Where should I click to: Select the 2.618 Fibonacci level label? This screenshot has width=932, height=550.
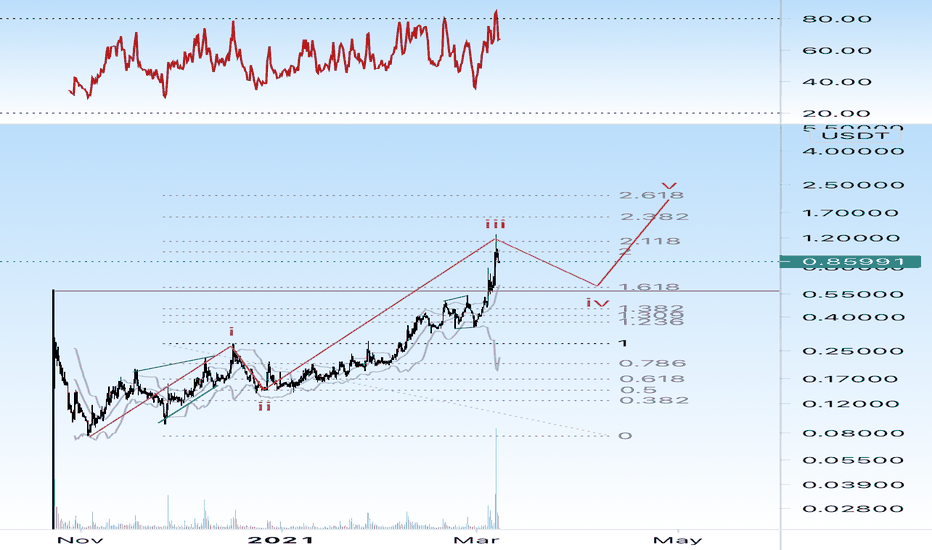[651, 195]
